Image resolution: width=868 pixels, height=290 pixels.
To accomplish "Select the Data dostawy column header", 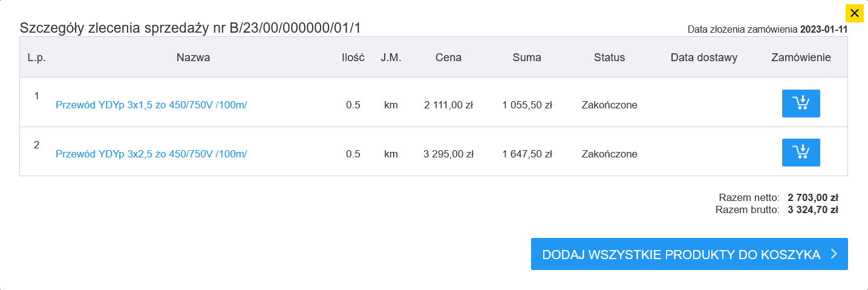I will coord(704,58).
